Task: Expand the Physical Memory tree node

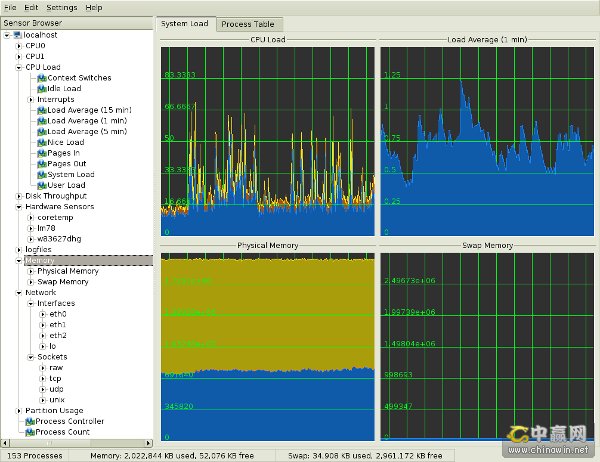Action: click(31, 271)
